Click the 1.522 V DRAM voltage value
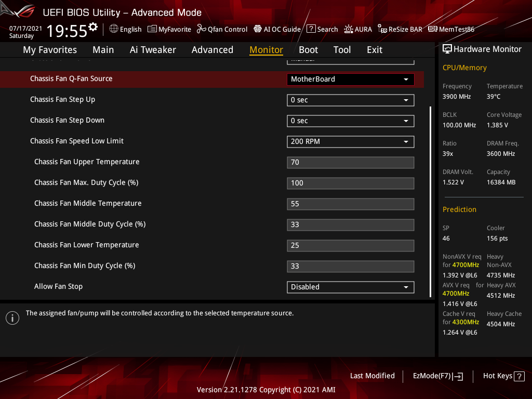532x399 pixels. (453, 182)
